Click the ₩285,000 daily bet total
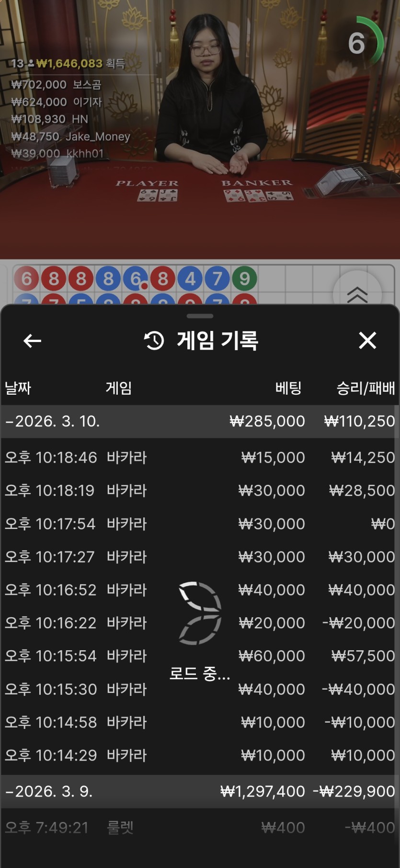Screen dimensions: 400x868 pyautogui.click(x=267, y=421)
